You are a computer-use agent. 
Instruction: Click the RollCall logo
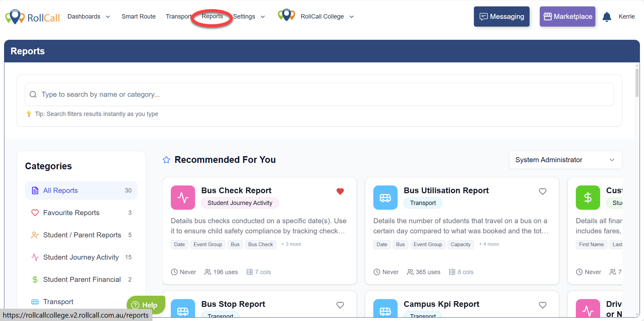(x=32, y=17)
